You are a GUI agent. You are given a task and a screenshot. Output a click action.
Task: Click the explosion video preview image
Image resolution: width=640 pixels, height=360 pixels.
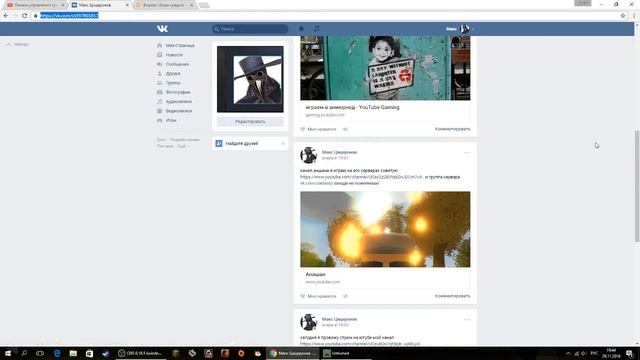pyautogui.click(x=385, y=229)
